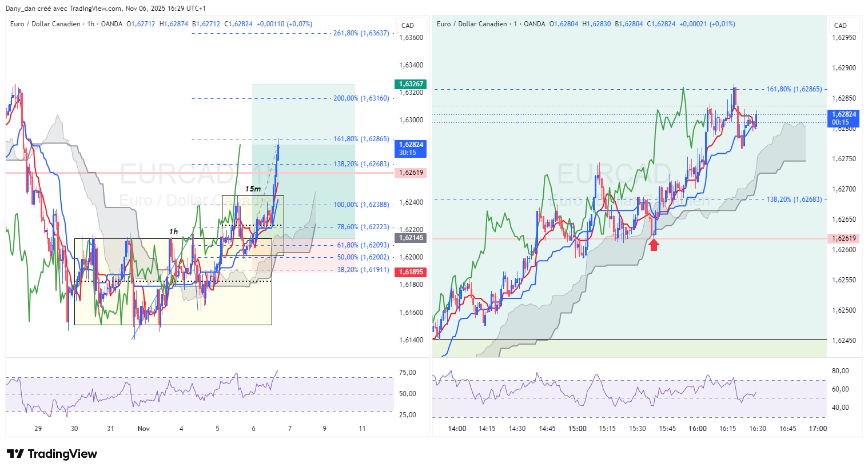Click the 14:00 time axis label
The image size is (868, 471).
click(x=457, y=429)
